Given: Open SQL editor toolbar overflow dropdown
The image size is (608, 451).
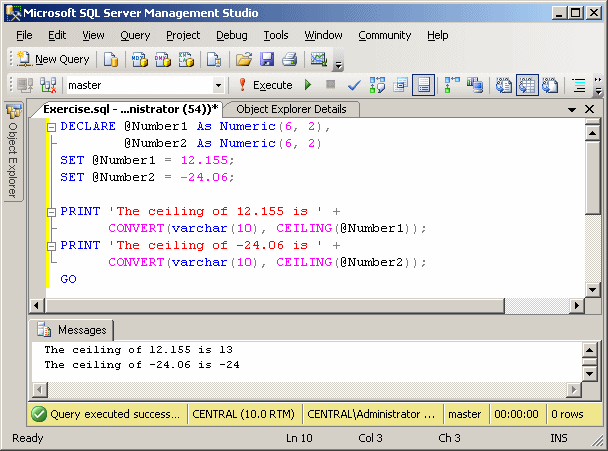Looking at the screenshot, I should (598, 85).
